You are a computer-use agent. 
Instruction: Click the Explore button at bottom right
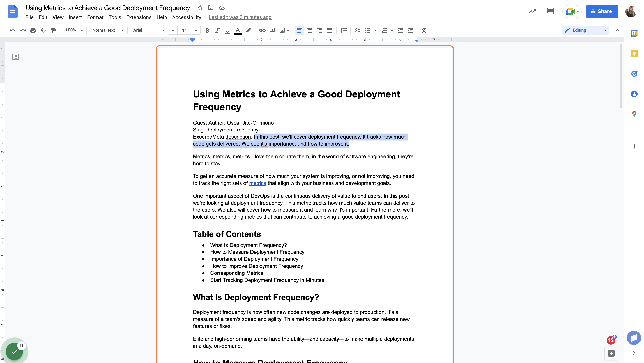click(x=611, y=353)
